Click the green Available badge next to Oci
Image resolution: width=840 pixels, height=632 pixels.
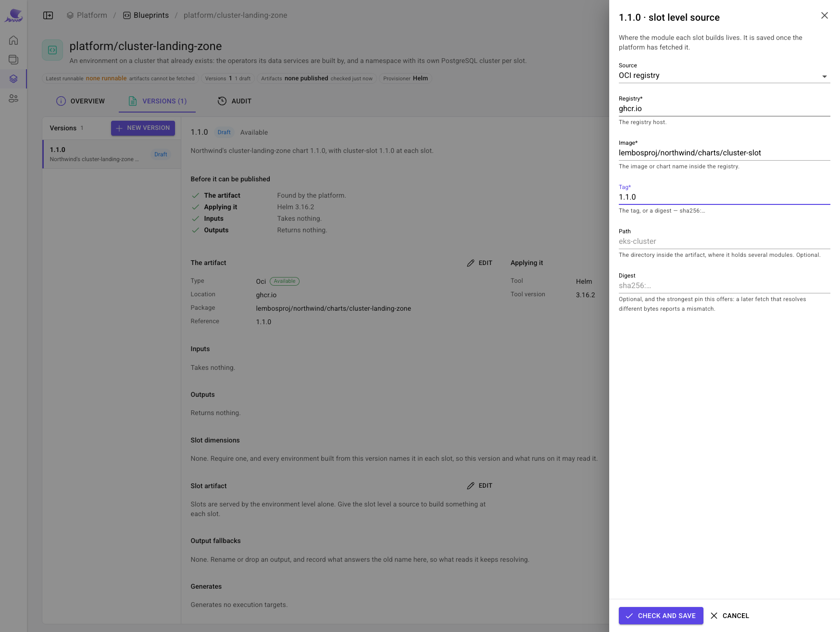click(285, 281)
